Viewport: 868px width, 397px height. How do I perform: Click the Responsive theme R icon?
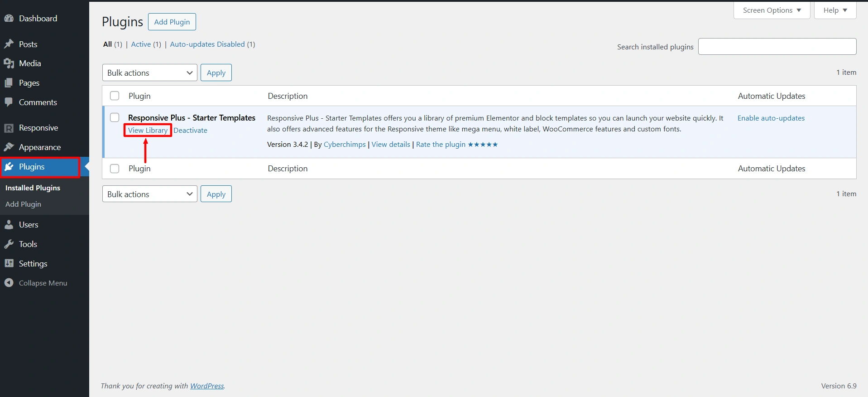click(9, 128)
